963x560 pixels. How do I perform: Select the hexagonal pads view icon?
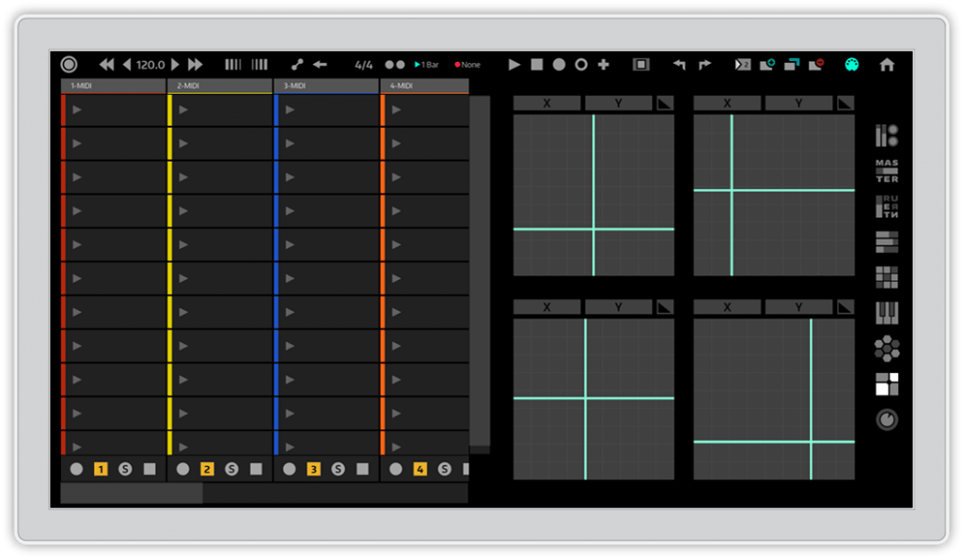point(887,350)
